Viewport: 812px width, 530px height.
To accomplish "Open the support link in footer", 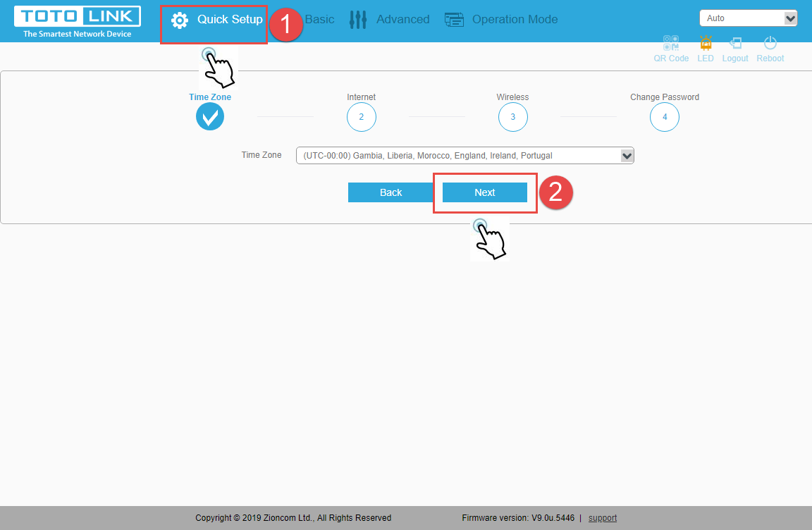I will point(603,518).
